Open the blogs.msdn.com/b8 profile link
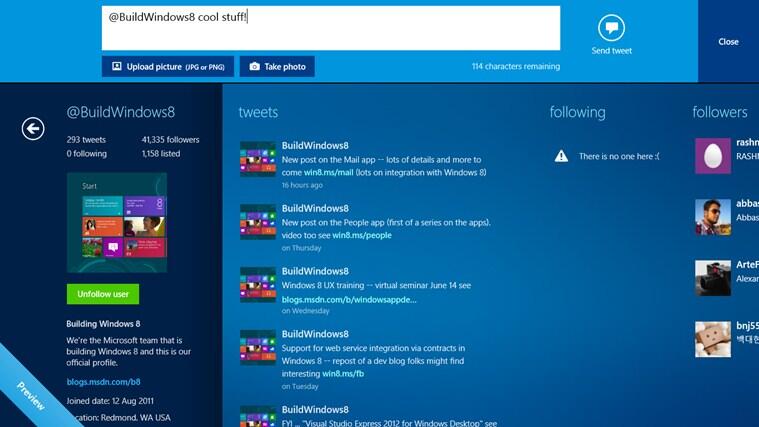The image size is (759, 427). [x=103, y=382]
